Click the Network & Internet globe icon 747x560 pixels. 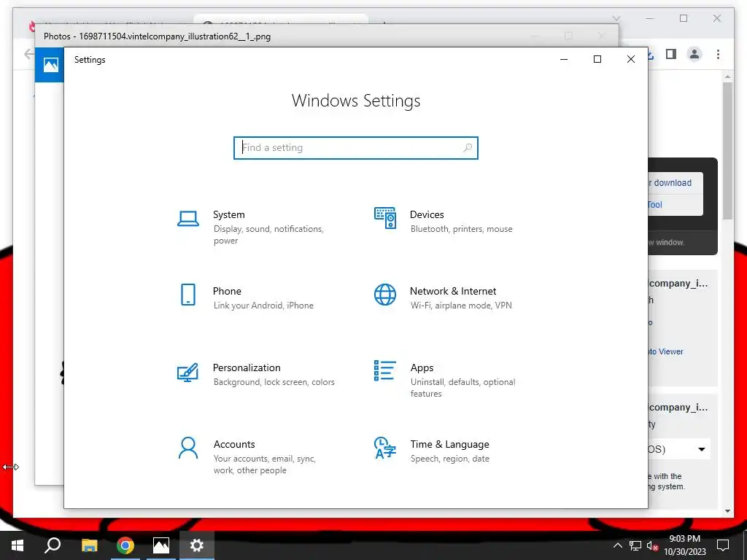(x=385, y=295)
